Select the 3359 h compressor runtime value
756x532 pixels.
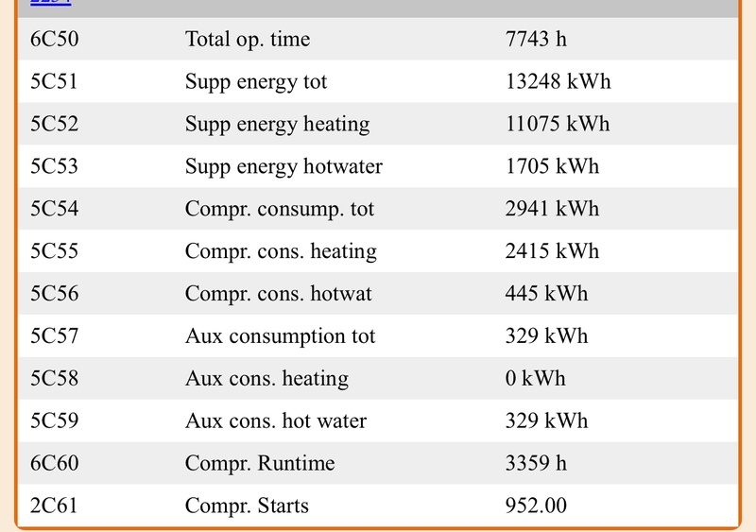point(536,464)
